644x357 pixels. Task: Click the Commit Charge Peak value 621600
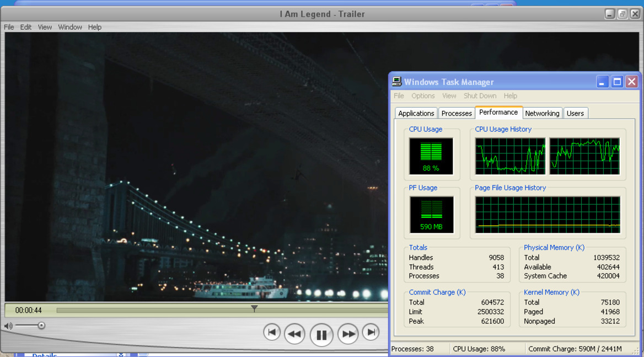(x=492, y=321)
